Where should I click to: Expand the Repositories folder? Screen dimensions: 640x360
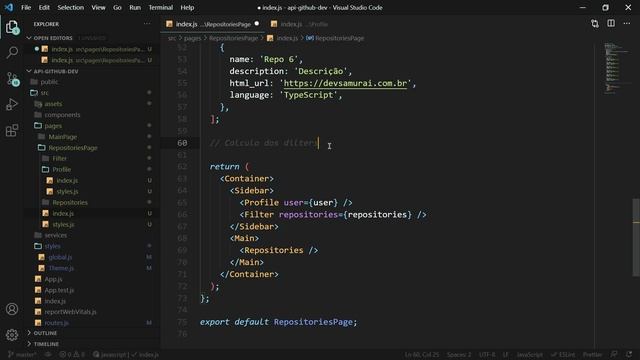pos(70,202)
